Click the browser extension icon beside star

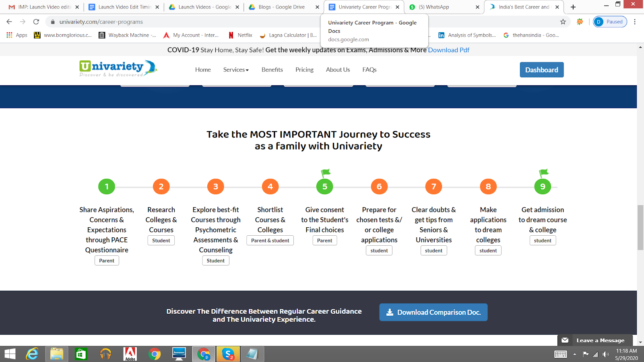[x=580, y=22]
